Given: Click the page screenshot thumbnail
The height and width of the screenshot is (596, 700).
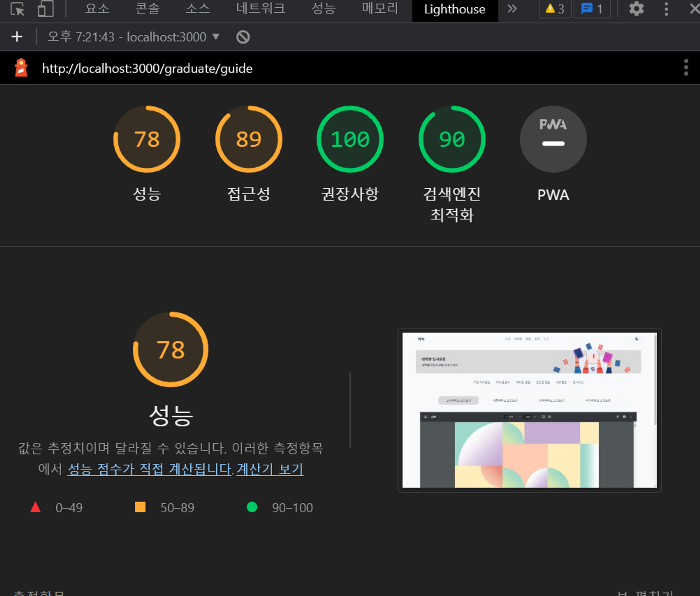Looking at the screenshot, I should tap(529, 410).
